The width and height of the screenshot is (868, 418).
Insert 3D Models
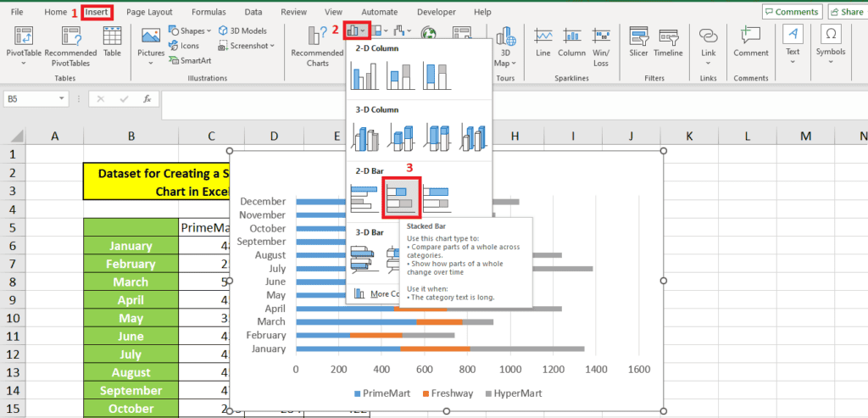pyautogui.click(x=242, y=31)
